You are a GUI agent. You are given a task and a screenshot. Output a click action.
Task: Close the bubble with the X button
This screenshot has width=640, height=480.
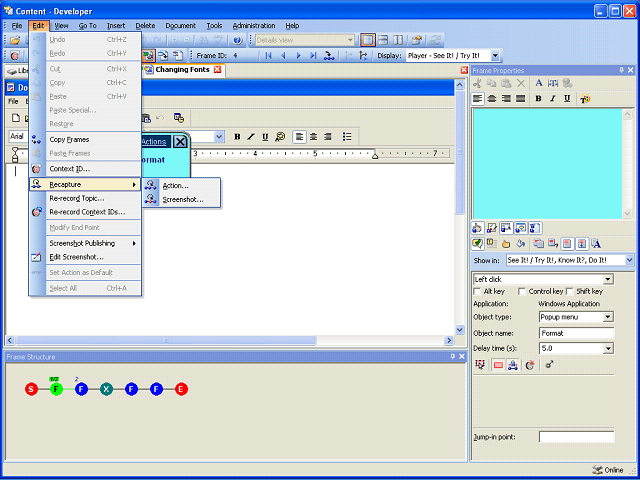[180, 142]
